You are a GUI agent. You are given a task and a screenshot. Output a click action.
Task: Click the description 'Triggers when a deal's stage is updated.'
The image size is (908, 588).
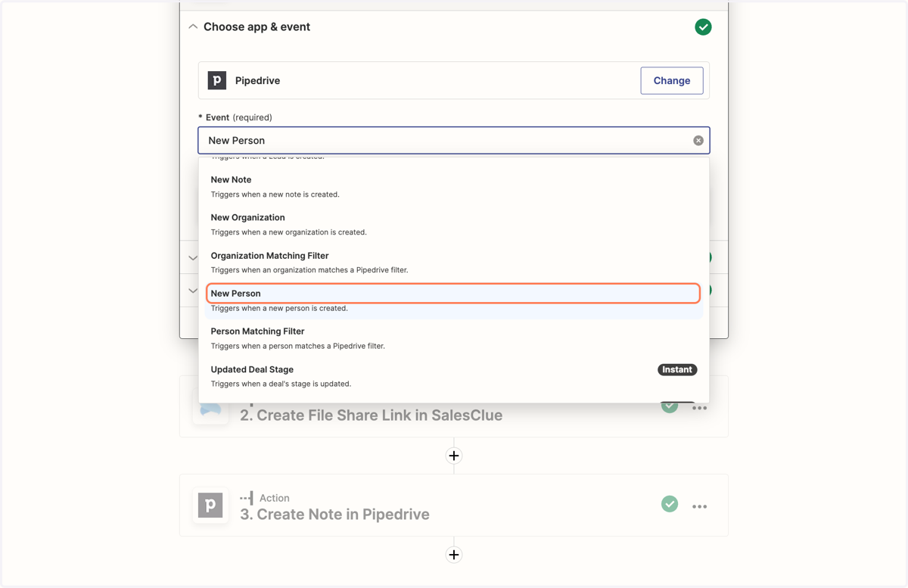point(281,384)
